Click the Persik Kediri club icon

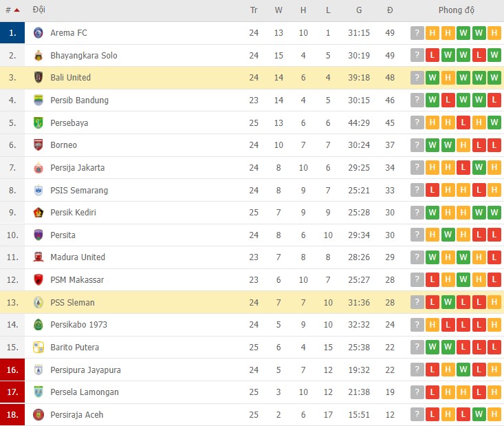pos(38,213)
